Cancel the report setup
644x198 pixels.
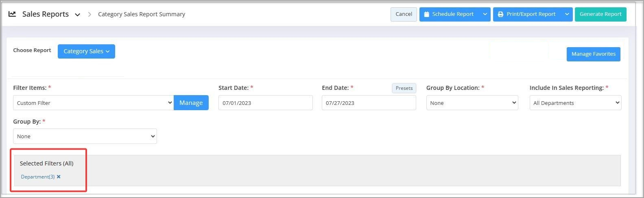pos(404,14)
